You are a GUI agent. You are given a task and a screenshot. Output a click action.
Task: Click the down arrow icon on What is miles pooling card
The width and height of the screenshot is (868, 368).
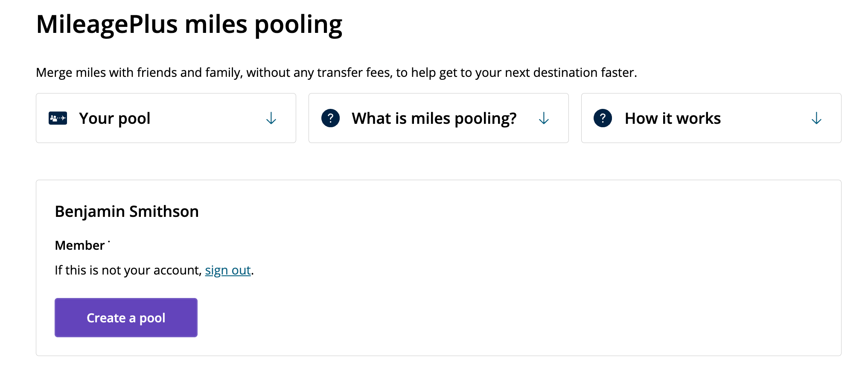click(544, 118)
